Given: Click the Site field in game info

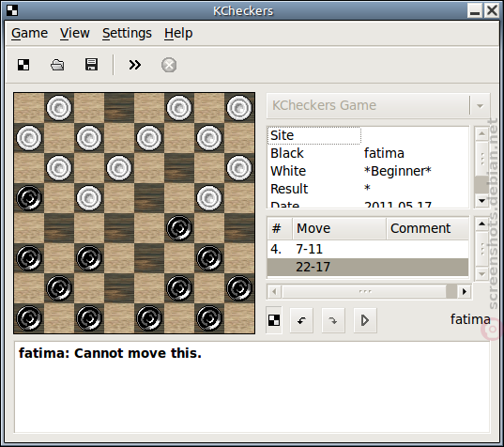Looking at the screenshot, I should pos(314,135).
